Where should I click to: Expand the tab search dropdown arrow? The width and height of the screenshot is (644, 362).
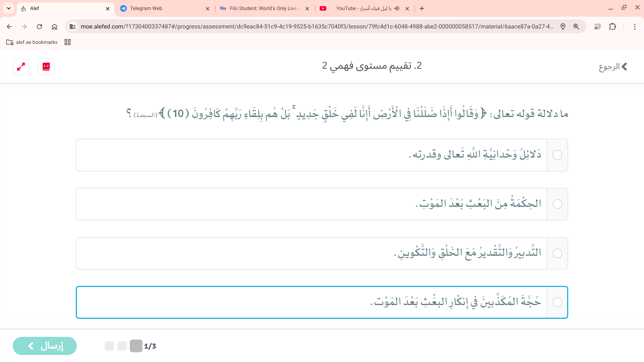[x=9, y=8]
